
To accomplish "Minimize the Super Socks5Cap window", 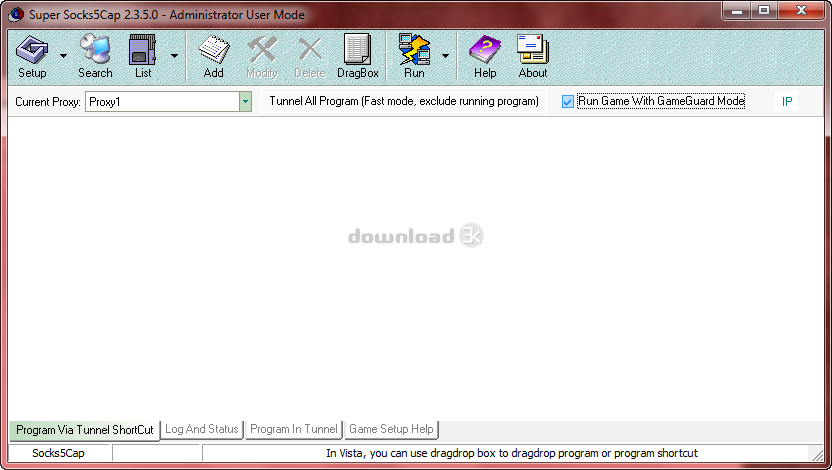I will coord(736,10).
